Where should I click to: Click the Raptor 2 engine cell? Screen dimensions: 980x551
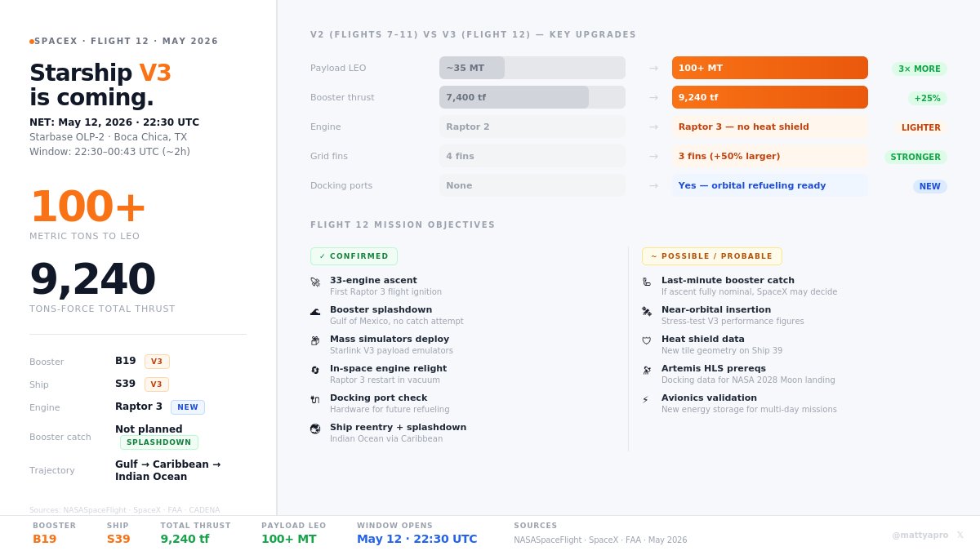(532, 127)
